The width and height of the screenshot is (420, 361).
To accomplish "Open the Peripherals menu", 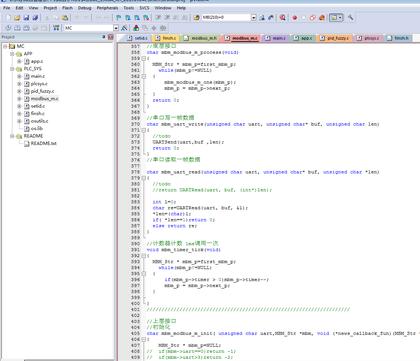I will pos(107,8).
